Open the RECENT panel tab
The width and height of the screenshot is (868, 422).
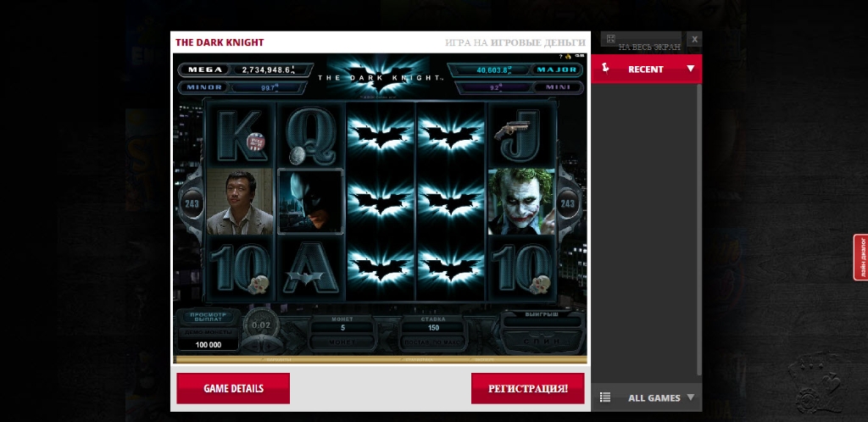point(647,69)
